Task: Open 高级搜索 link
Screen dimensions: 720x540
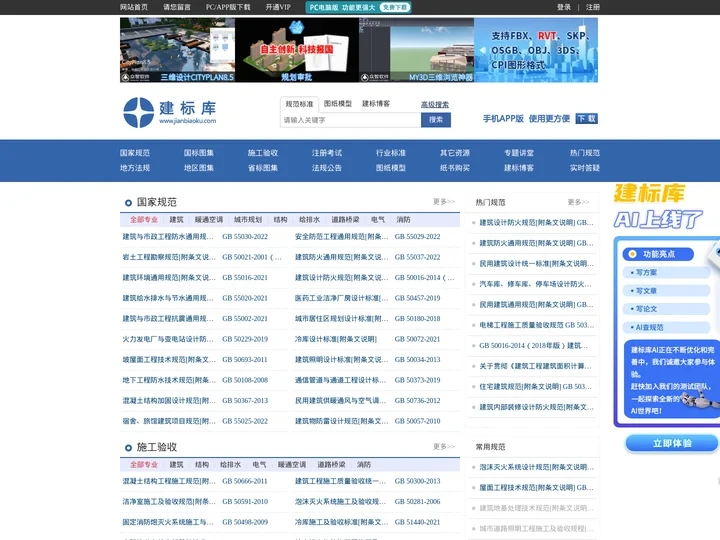Action: (x=435, y=105)
